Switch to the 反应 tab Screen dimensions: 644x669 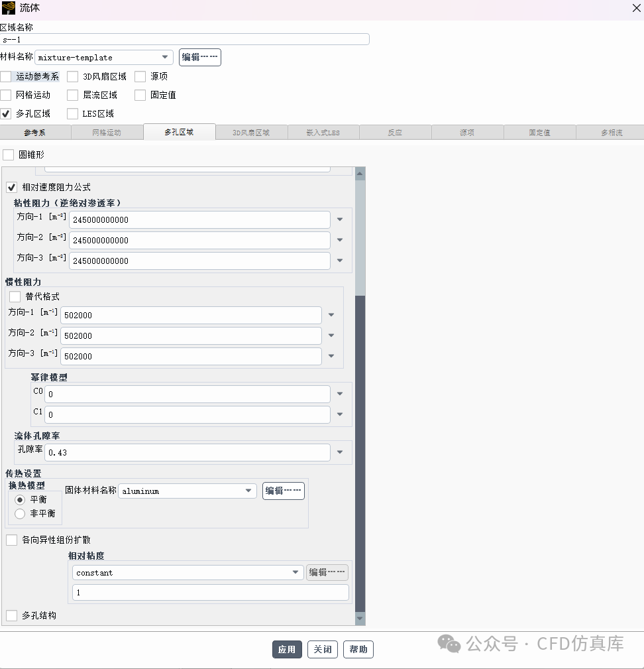[395, 131]
